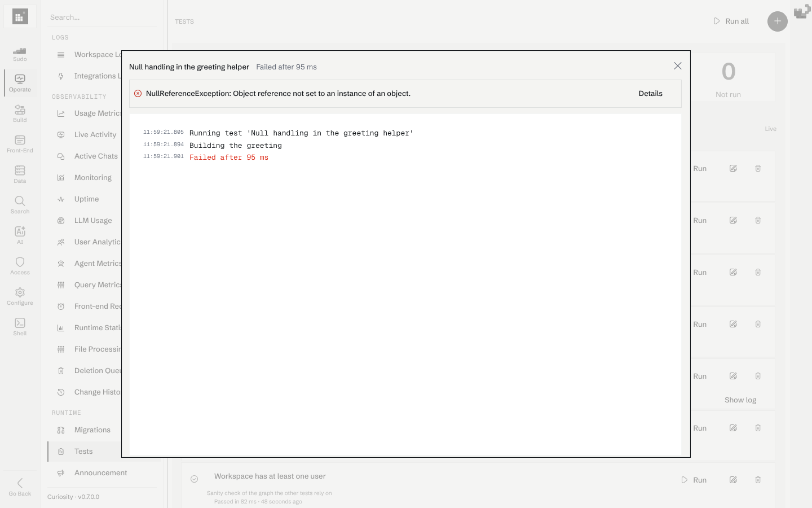Click the home logo in the top-left corner
Image resolution: width=812 pixels, height=508 pixels.
[x=20, y=17]
